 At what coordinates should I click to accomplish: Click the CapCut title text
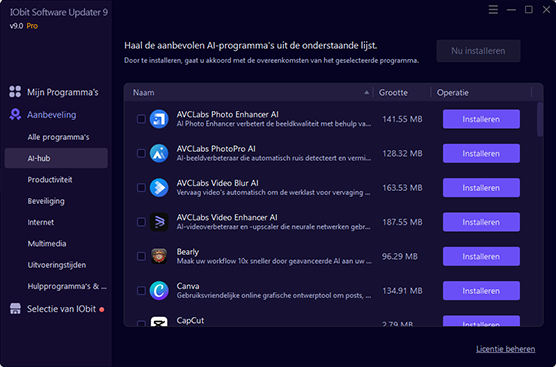click(190, 320)
